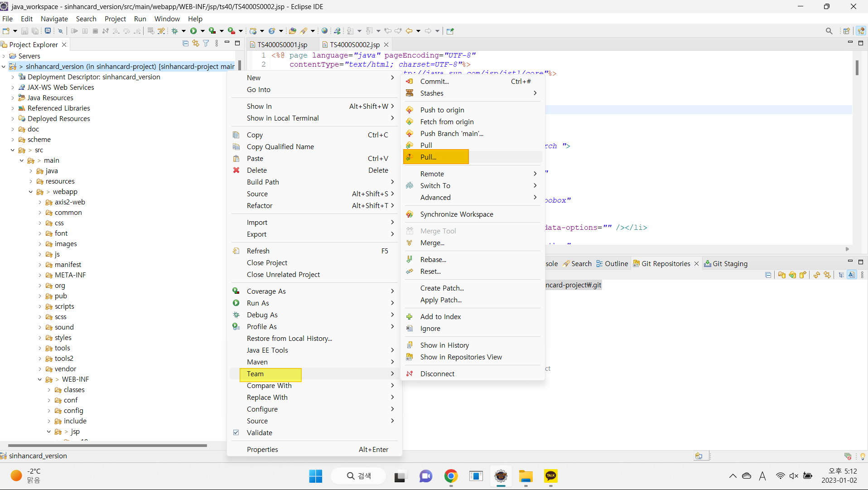Viewport: 868px width, 490px height.
Task: Click the Windows Start button
Action: [315, 476]
